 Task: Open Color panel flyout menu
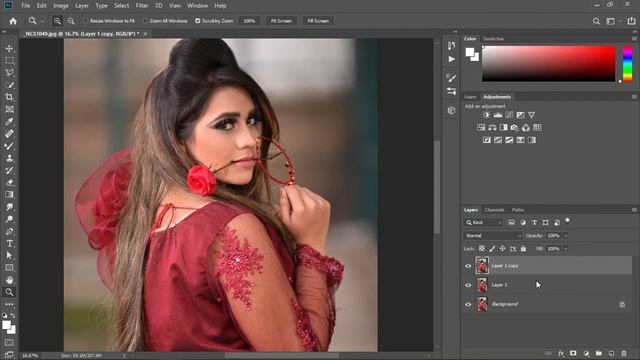tap(634, 39)
